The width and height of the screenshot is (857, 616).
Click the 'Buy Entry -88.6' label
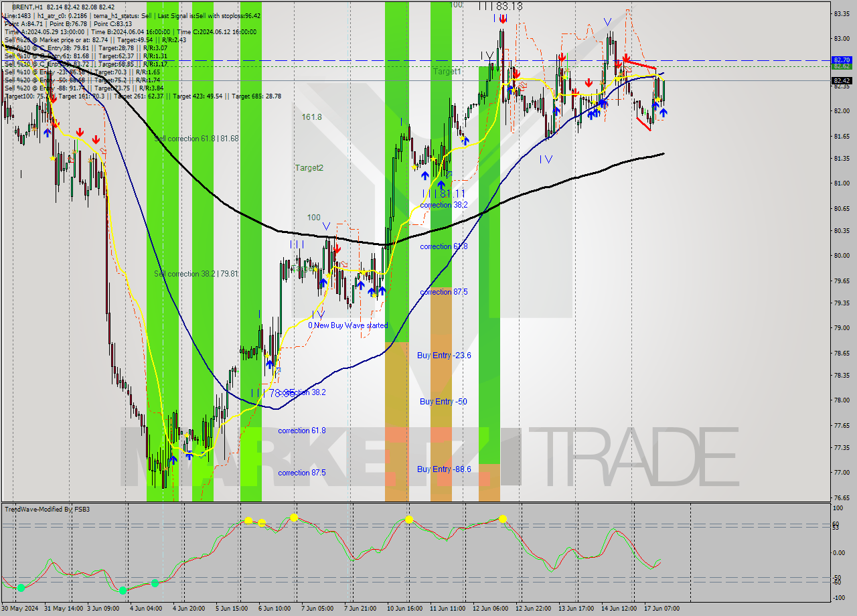coord(444,469)
